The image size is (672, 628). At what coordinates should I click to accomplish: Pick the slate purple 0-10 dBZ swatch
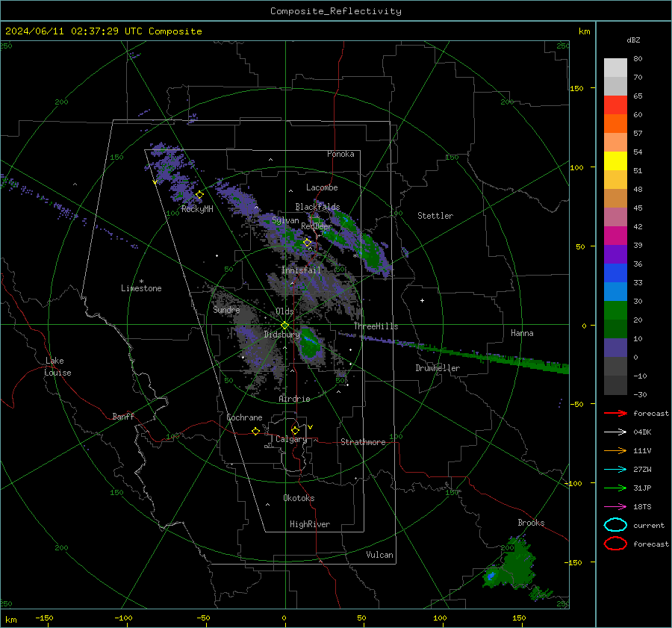coord(615,348)
